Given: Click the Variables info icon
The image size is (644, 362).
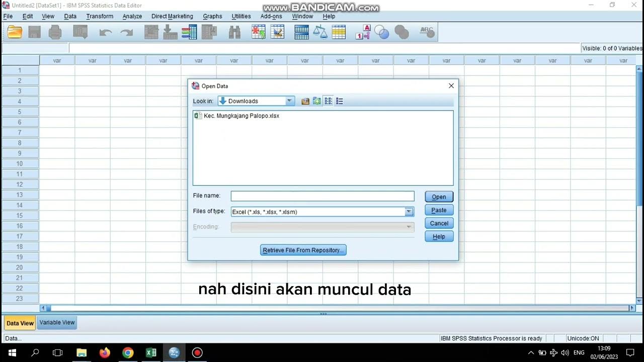Looking at the screenshot, I should click(189, 32).
